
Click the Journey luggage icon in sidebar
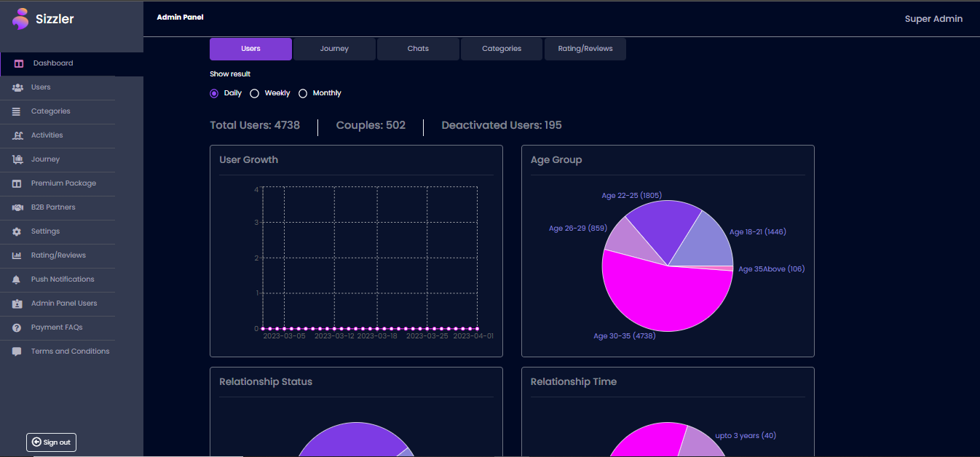(x=17, y=159)
